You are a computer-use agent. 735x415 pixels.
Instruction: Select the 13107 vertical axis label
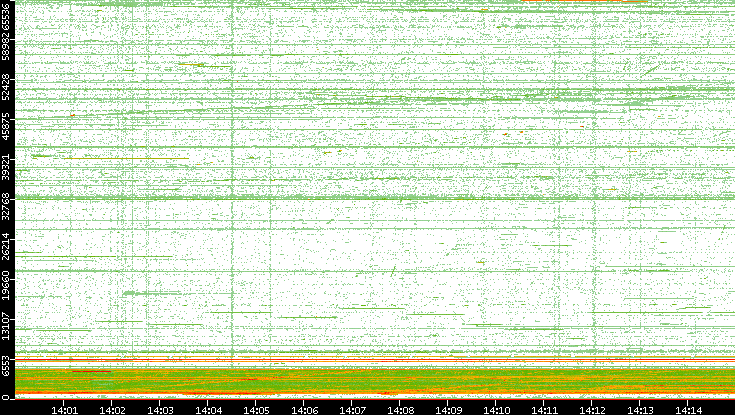(x=7, y=325)
